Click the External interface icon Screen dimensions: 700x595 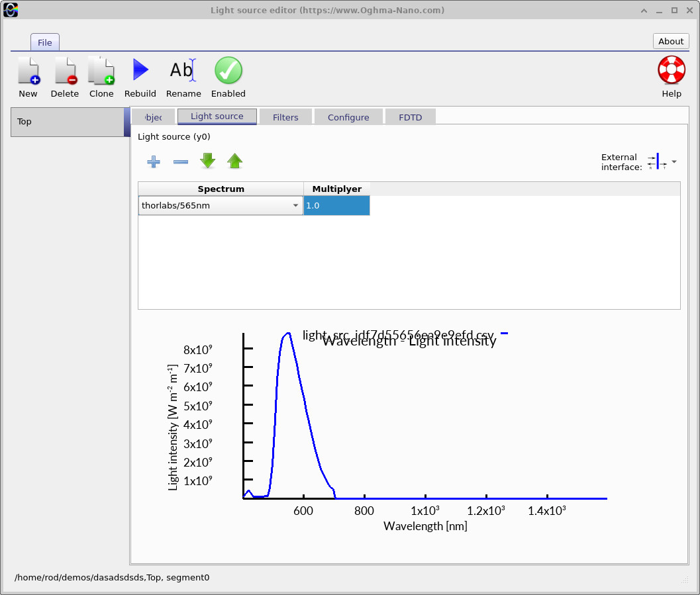pos(657,162)
